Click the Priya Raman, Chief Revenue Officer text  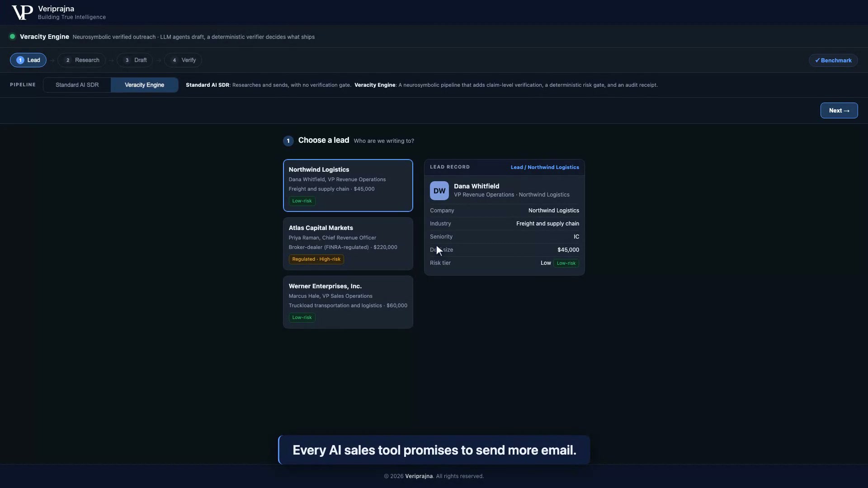(332, 238)
